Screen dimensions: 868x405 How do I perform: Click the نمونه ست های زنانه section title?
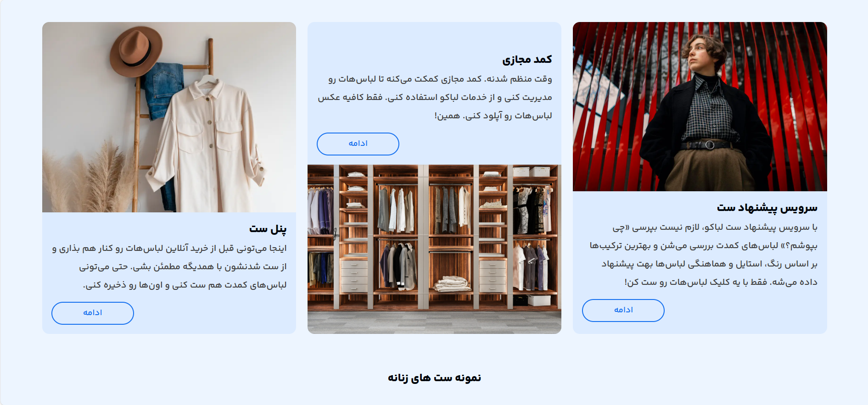(434, 378)
